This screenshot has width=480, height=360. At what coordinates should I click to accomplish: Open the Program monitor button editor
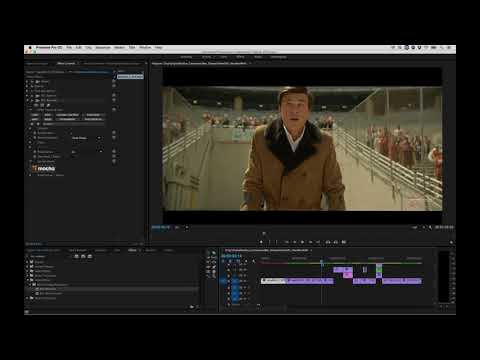pos(451,242)
